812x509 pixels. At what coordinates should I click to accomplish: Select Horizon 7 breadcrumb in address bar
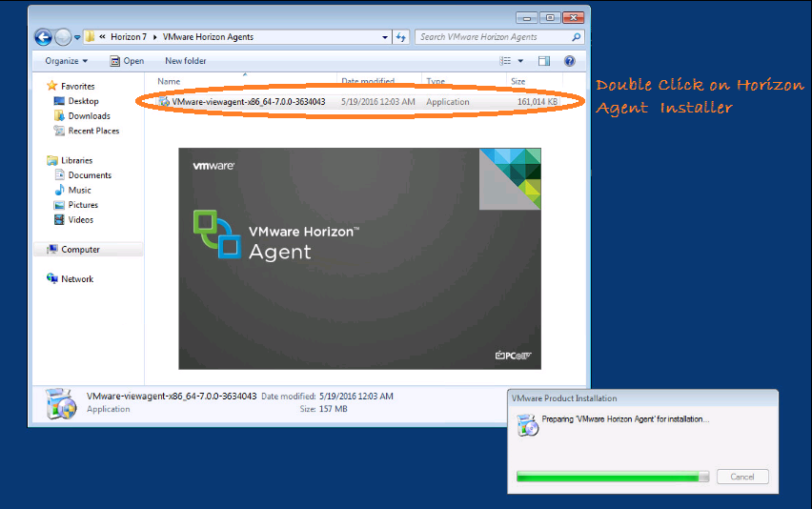[129, 37]
